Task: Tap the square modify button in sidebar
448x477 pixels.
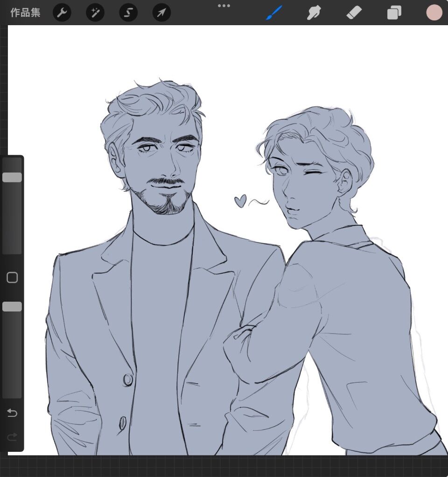Action: pyautogui.click(x=12, y=277)
